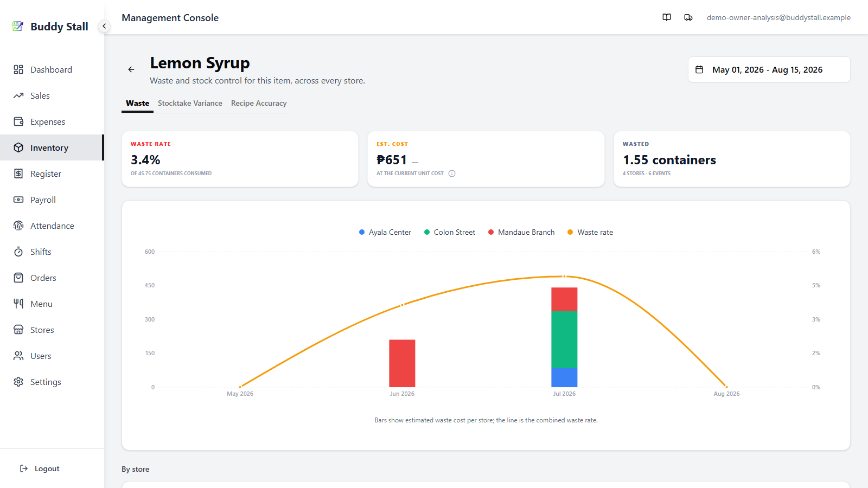Open the documentation book icon

(x=667, y=17)
